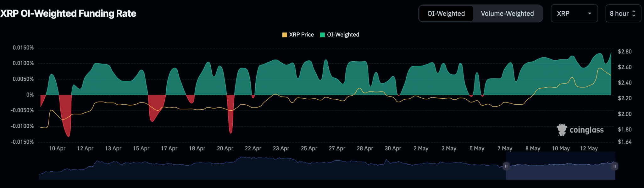Click the yellow XRP Price legend swatch
Viewport: 644px width, 188px height.
click(285, 35)
